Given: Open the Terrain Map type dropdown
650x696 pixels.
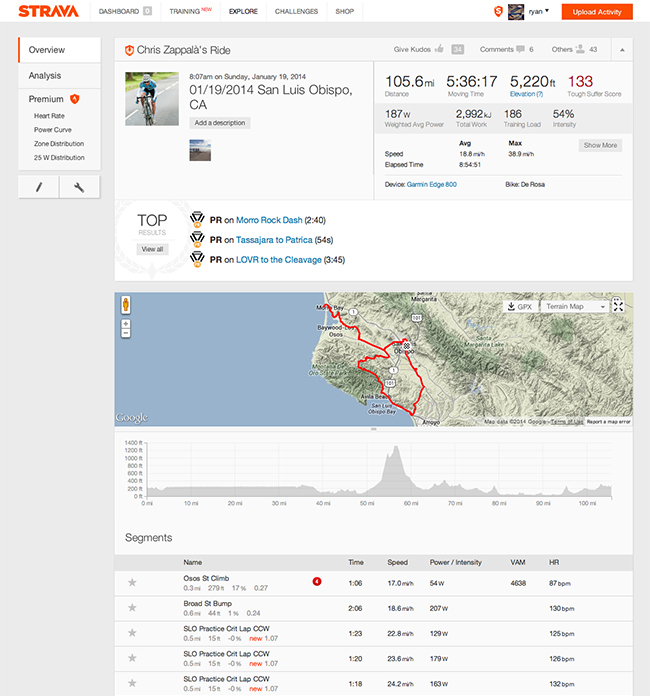Looking at the screenshot, I should click(573, 306).
